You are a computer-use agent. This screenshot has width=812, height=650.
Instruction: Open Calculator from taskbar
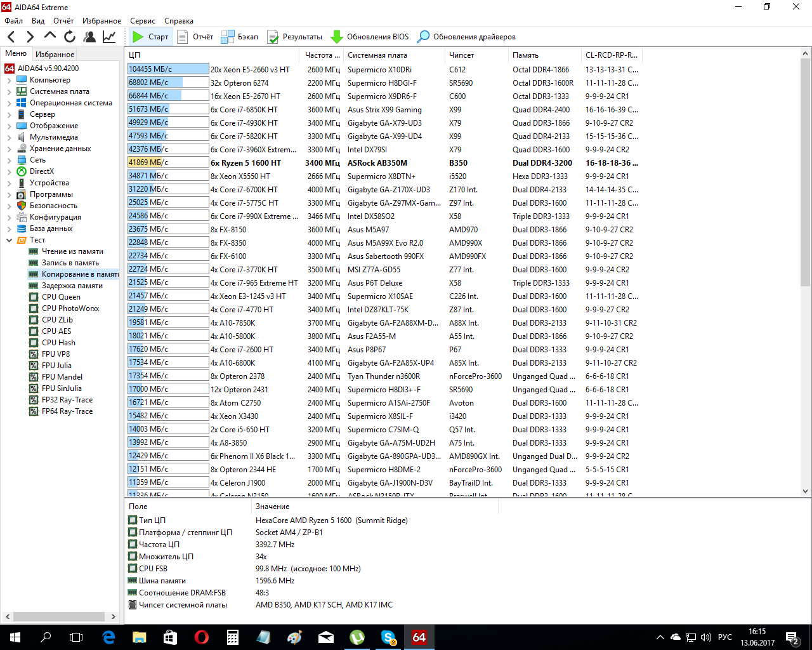[233, 637]
